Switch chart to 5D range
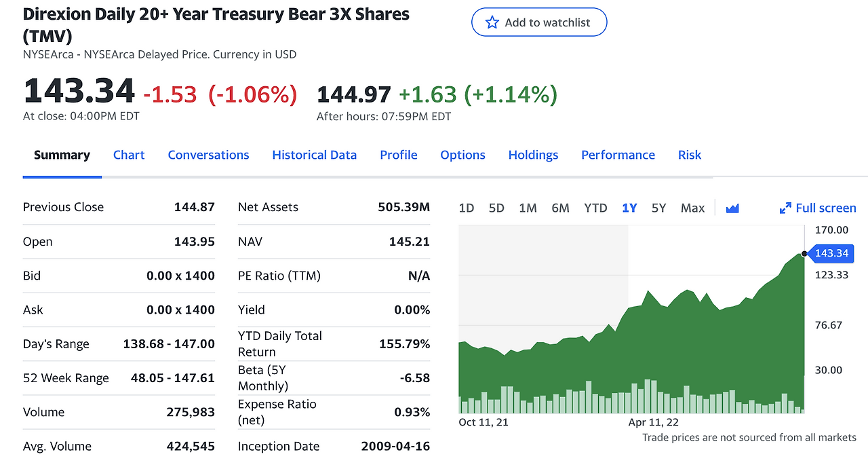Viewport: 868px width, 467px height. (496, 208)
